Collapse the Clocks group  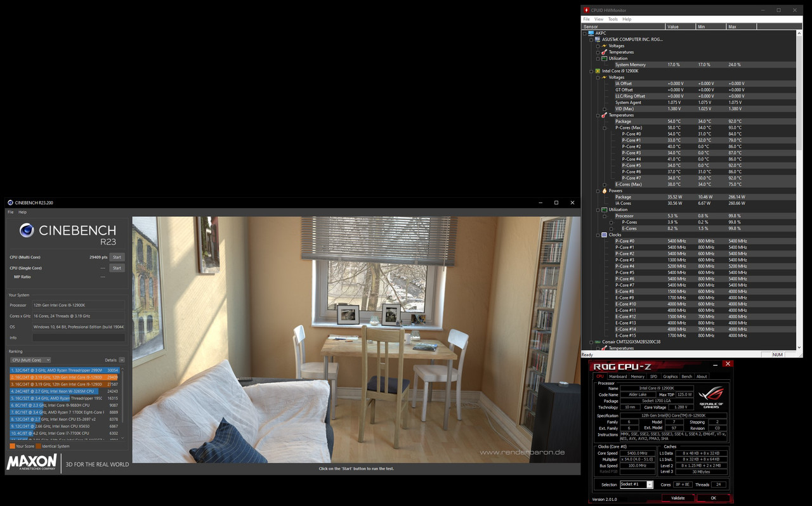[x=598, y=235]
